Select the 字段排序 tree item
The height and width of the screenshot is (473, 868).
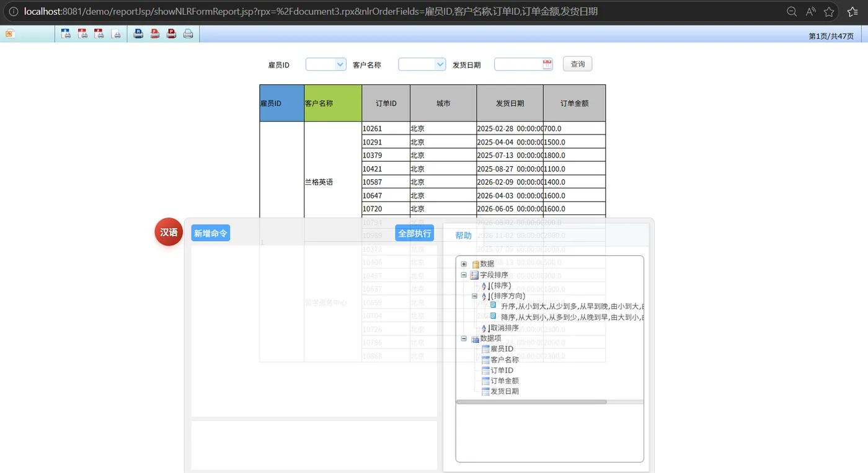[494, 275]
